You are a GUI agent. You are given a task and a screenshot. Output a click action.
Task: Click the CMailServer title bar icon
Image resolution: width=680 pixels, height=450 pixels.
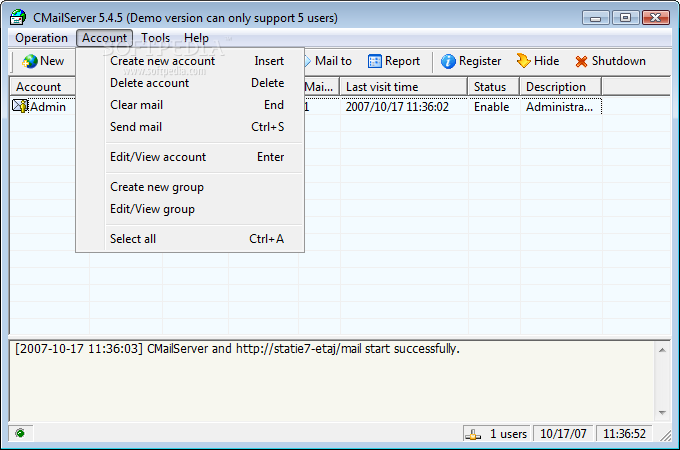coord(18,17)
